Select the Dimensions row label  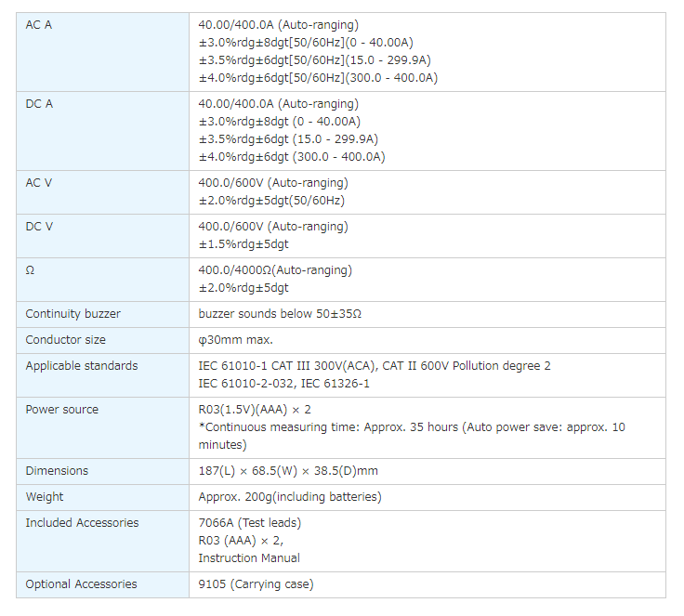[x=57, y=471]
